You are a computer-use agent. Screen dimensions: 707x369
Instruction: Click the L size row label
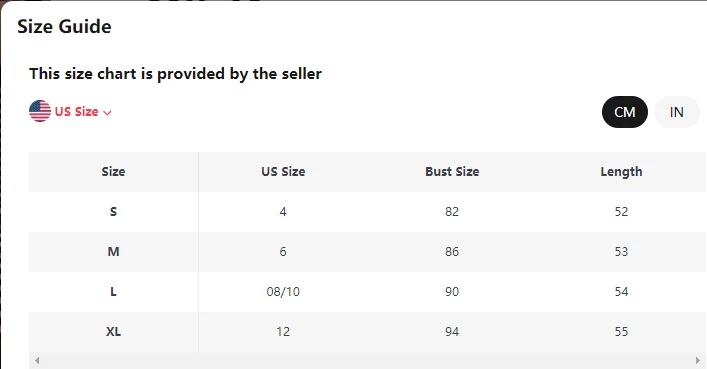click(x=114, y=292)
